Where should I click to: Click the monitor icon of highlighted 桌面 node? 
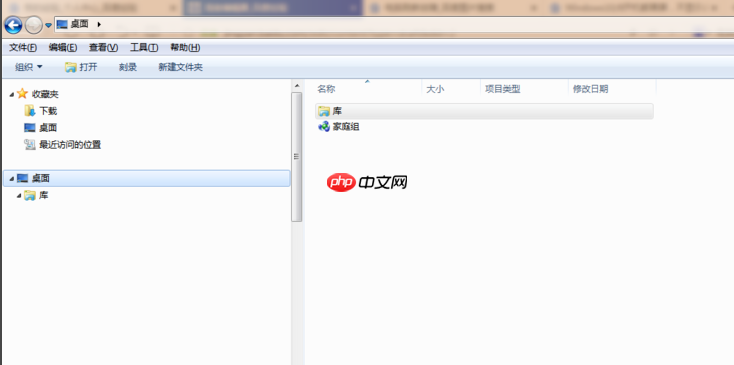pos(22,178)
